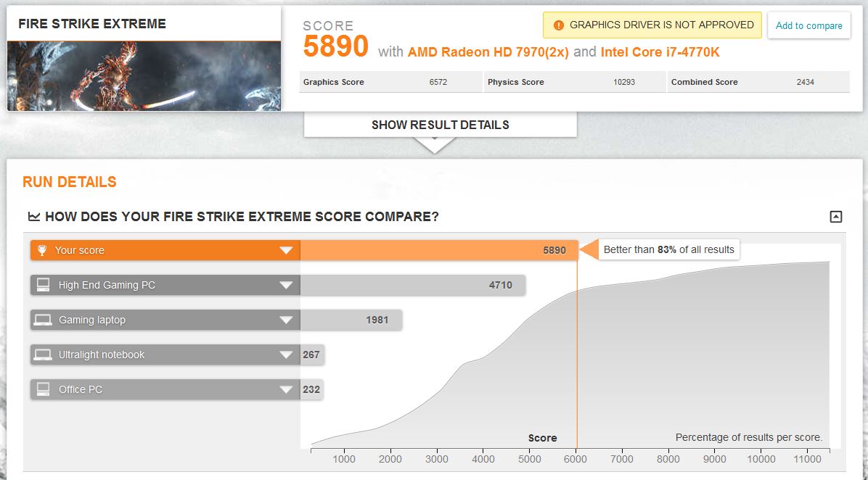Expand the High End Gaming PC dropdown
Screen dimensions: 868x480
(286, 286)
